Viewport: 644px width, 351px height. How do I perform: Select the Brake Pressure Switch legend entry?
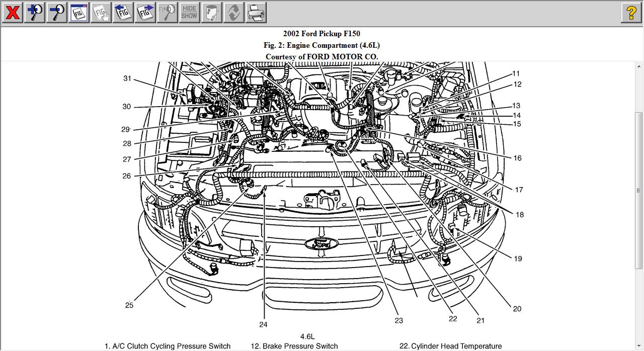point(295,346)
